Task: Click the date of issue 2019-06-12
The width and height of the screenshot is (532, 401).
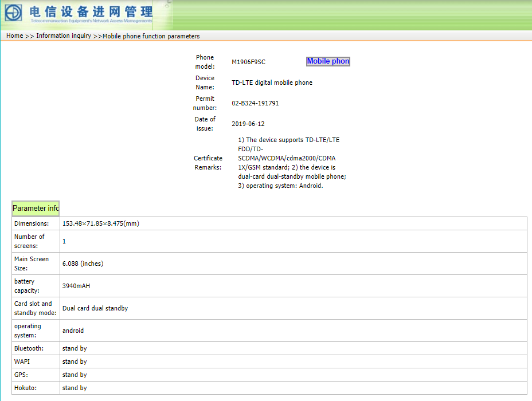Action: click(248, 124)
